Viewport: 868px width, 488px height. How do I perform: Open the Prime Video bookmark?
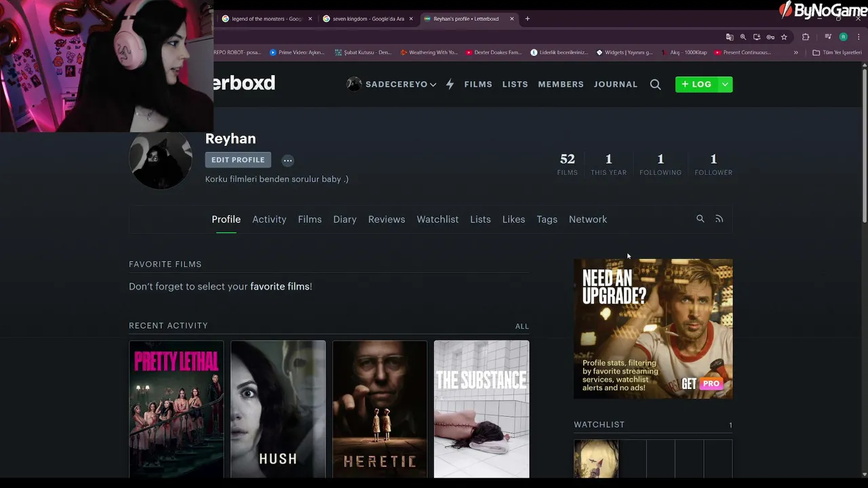coord(297,52)
